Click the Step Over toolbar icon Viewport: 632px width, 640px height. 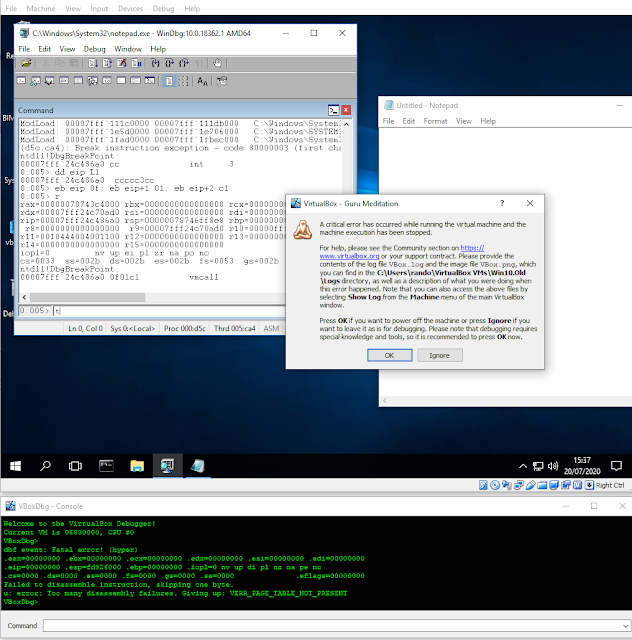(x=169, y=63)
